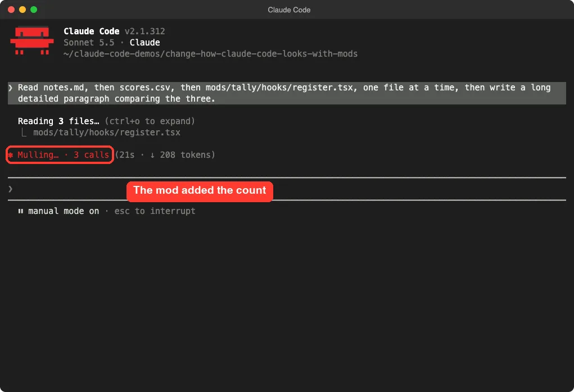Click the prompt input field chevron

[x=10, y=189]
